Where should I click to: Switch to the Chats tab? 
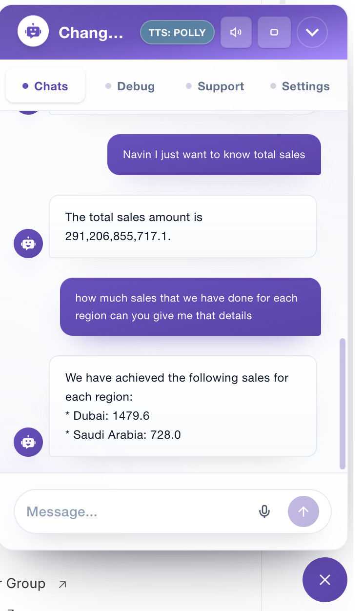(x=45, y=86)
